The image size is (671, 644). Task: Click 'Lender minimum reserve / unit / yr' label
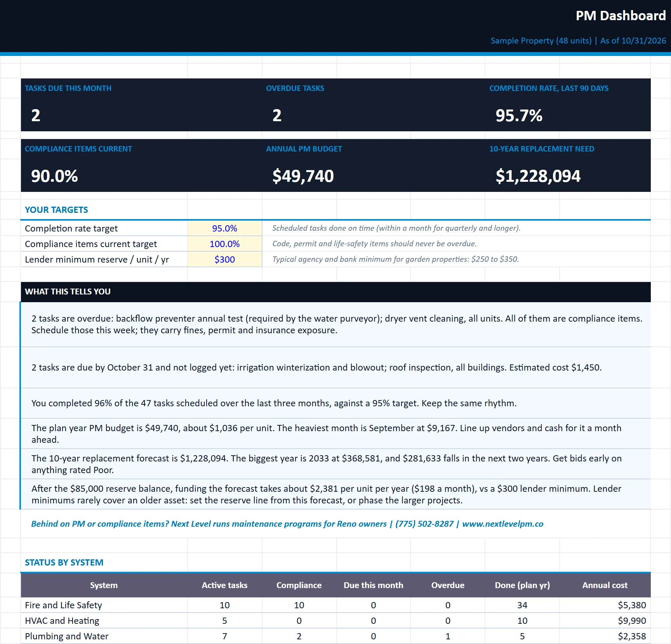point(97,259)
